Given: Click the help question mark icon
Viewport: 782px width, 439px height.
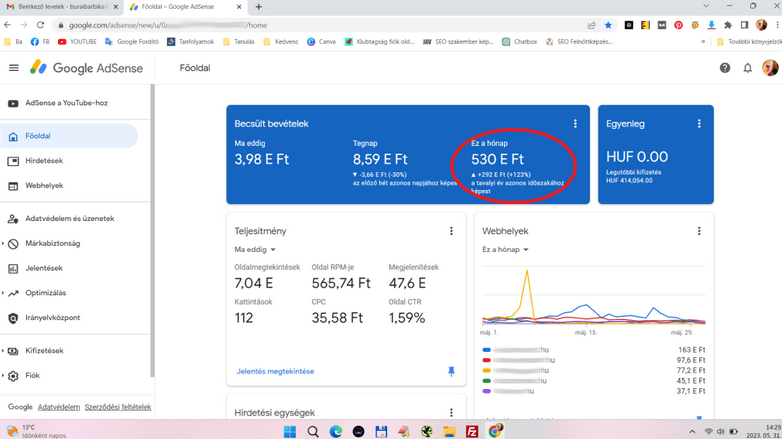Looking at the screenshot, I should coord(725,68).
